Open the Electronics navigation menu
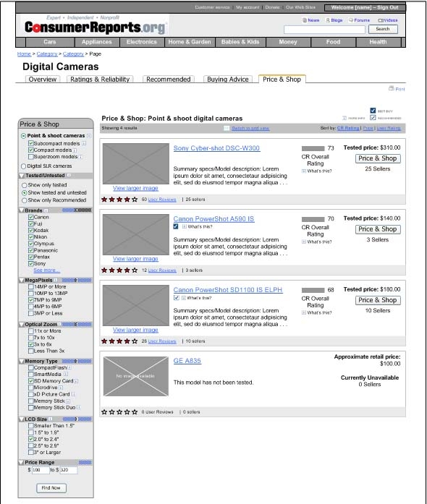Screen dimensions: 427x504 click(142, 42)
